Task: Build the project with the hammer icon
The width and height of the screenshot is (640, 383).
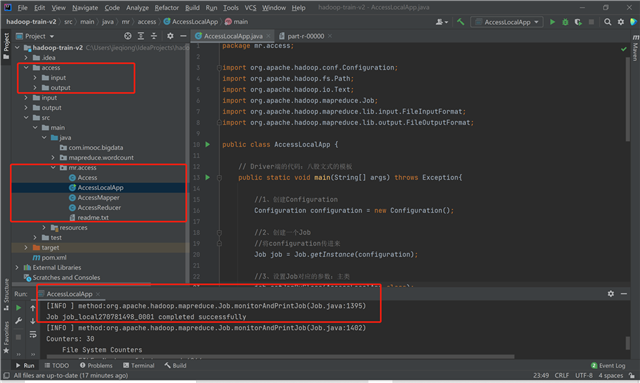Action: [460, 22]
